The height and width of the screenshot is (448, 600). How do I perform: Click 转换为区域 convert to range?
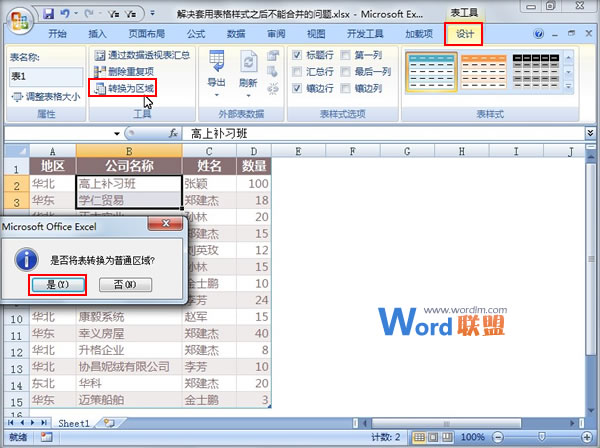pyautogui.click(x=123, y=88)
